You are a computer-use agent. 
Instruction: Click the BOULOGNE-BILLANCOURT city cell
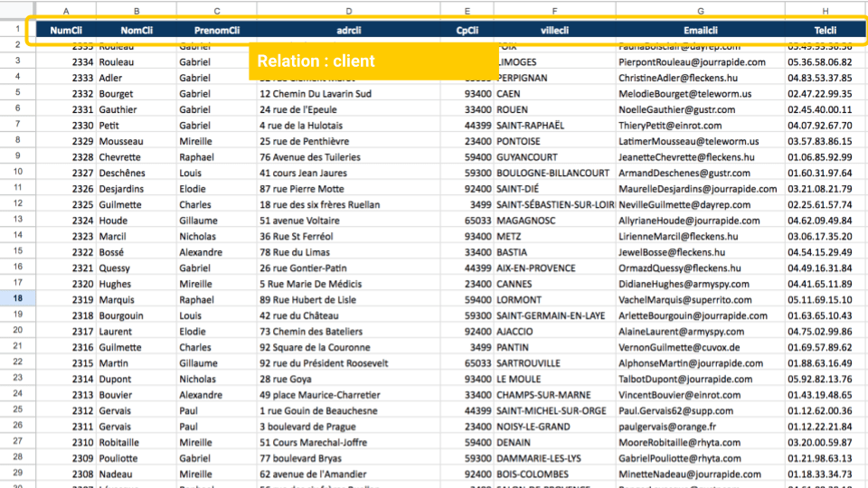(552, 173)
